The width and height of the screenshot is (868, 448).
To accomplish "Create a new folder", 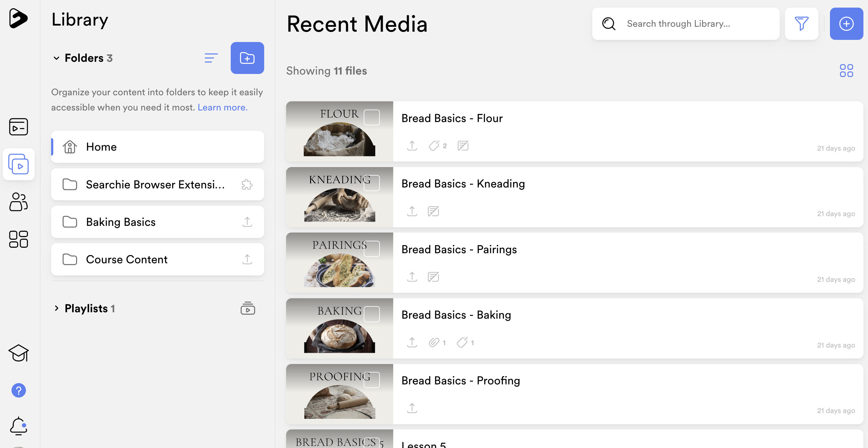I will [x=247, y=58].
